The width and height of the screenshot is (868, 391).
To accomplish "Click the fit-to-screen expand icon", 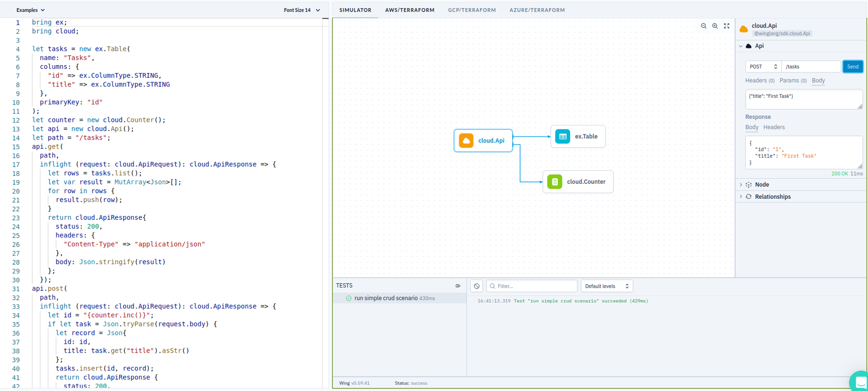I will coord(727,26).
